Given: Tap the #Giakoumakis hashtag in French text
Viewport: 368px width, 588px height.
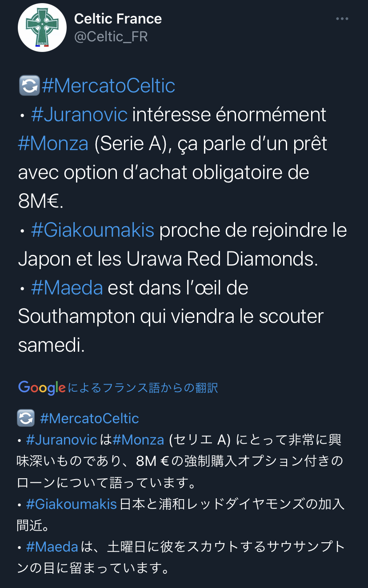Looking at the screenshot, I should click(92, 230).
